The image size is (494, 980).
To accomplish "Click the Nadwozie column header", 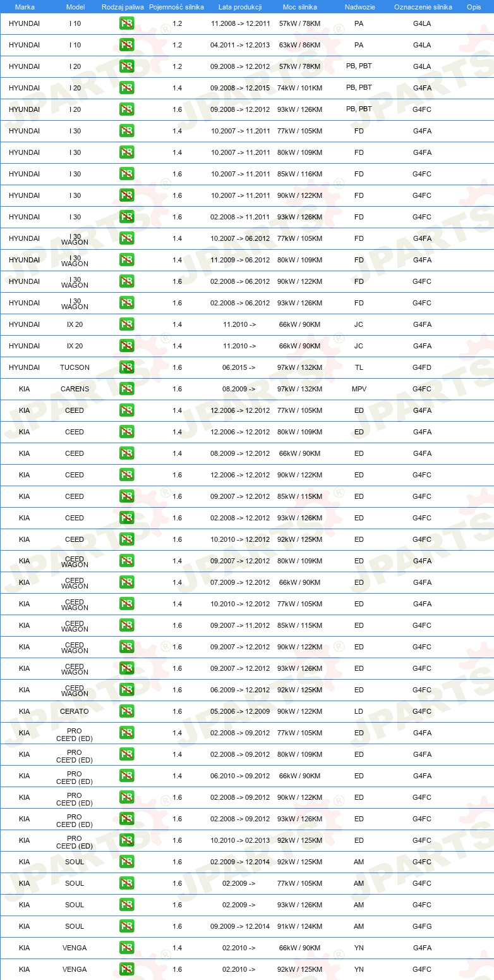I will point(359,7).
